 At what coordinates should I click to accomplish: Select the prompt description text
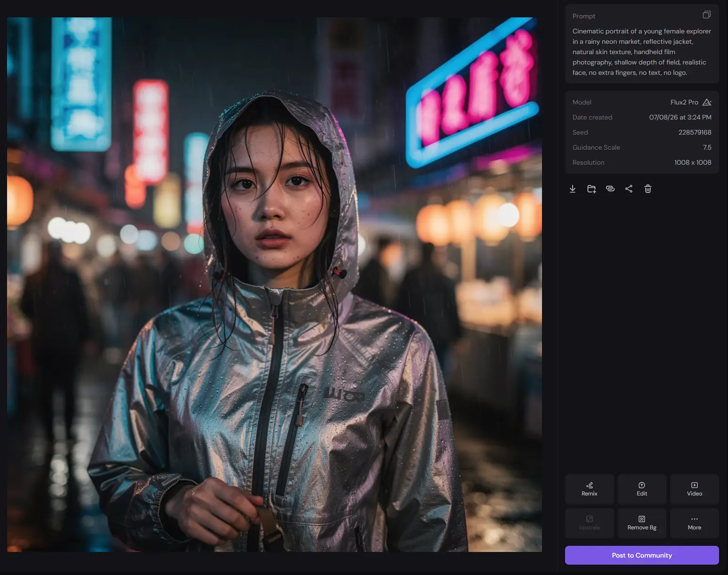click(642, 52)
